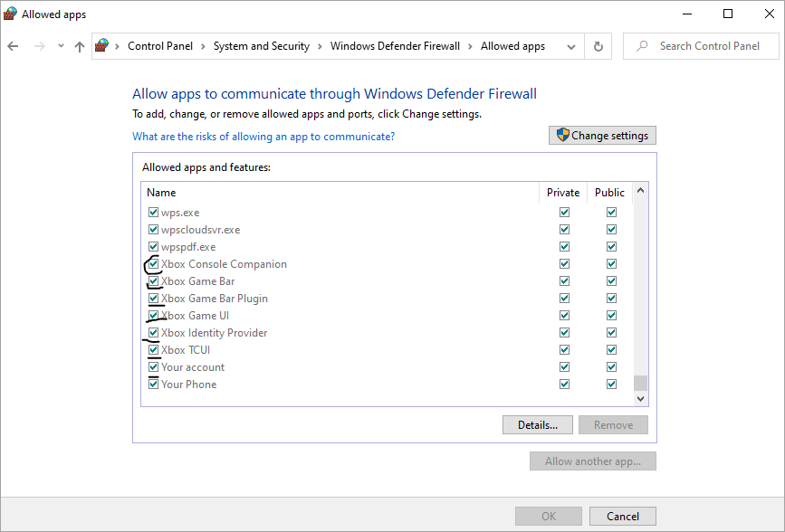Disable the Xbox Game Bar rule
Image resolution: width=785 pixels, height=532 pixels.
click(153, 280)
